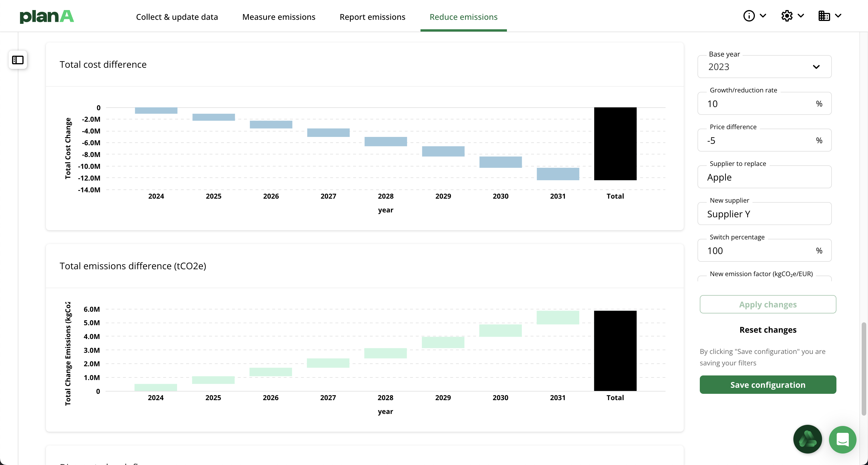
Task: Click chevron next to building icon
Action: coord(838,16)
